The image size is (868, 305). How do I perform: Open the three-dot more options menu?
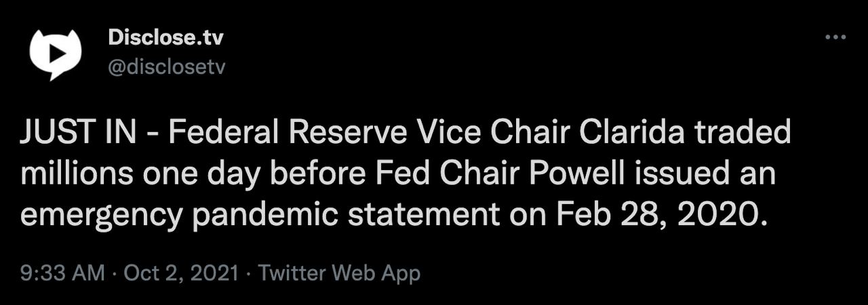coord(835,37)
